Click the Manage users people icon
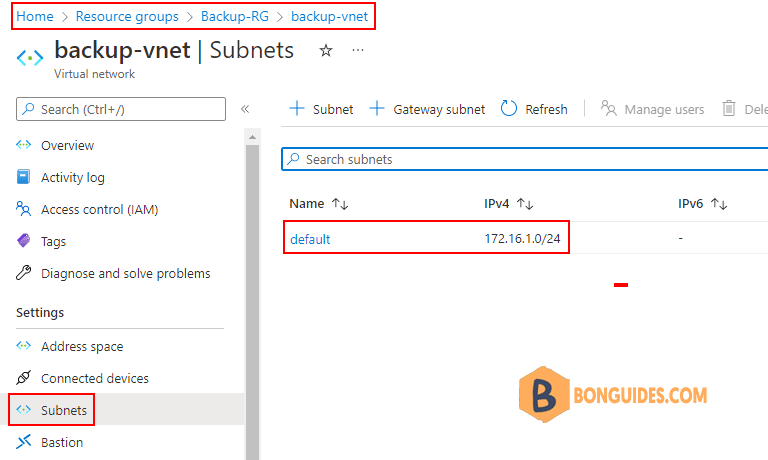Screen dimensions: 768x460 pos(608,108)
